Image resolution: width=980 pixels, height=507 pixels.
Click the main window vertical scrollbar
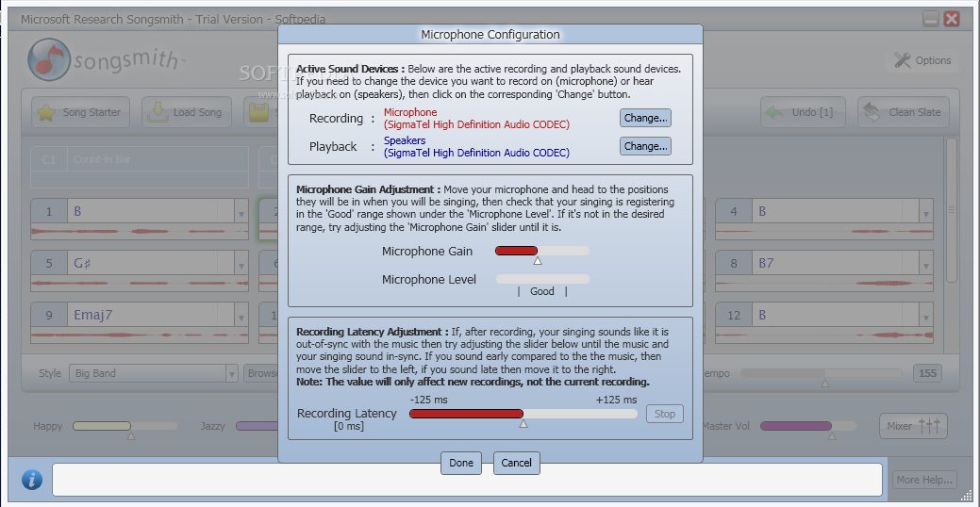[952, 210]
